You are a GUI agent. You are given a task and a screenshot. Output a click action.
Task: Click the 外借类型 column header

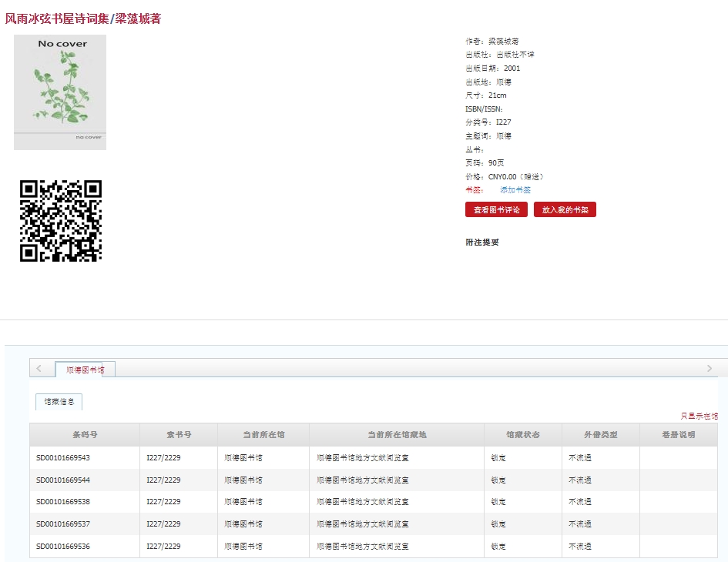tap(601, 435)
